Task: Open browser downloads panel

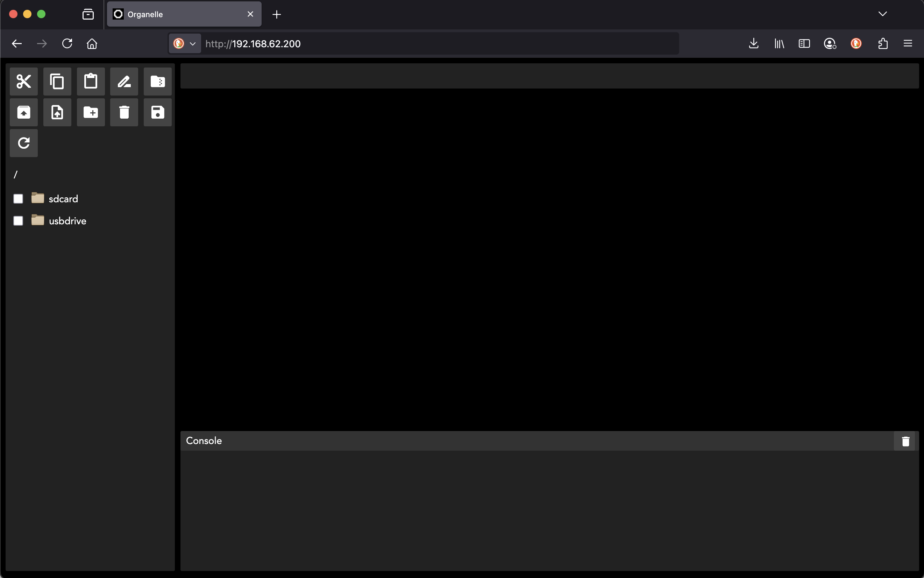Action: [x=754, y=44]
